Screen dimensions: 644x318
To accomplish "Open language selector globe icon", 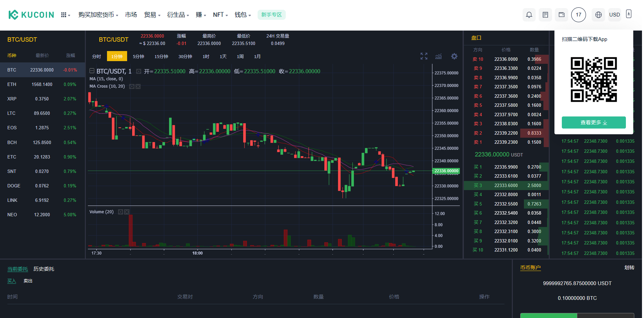I will [x=598, y=15].
